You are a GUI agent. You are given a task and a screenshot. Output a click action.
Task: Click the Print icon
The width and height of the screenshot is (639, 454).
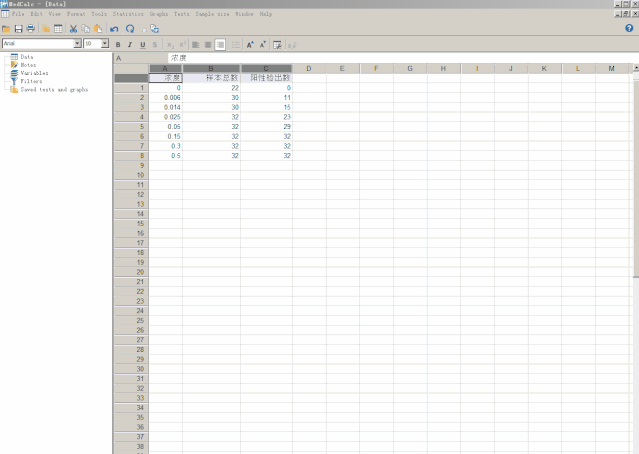[31, 29]
